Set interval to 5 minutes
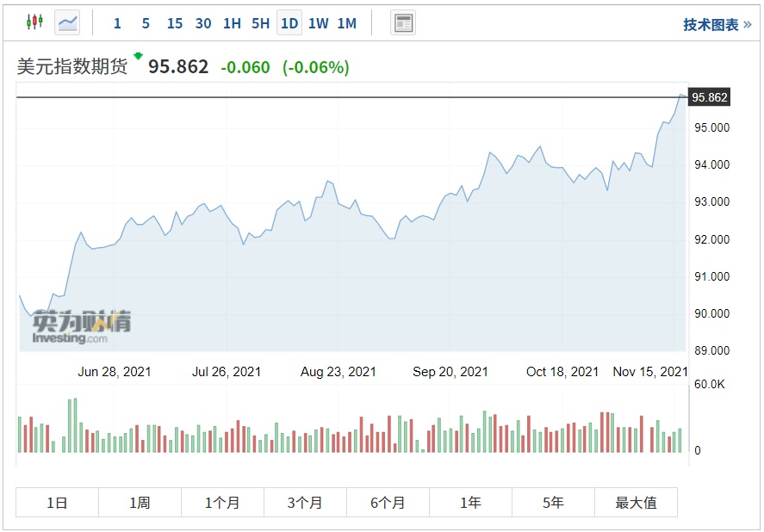764x532 pixels. click(146, 23)
